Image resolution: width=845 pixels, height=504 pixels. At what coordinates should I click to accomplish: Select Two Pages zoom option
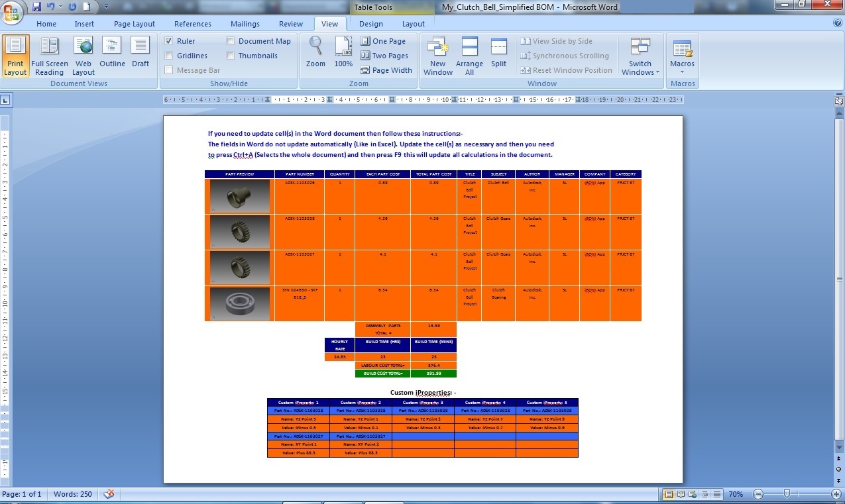[x=384, y=56]
